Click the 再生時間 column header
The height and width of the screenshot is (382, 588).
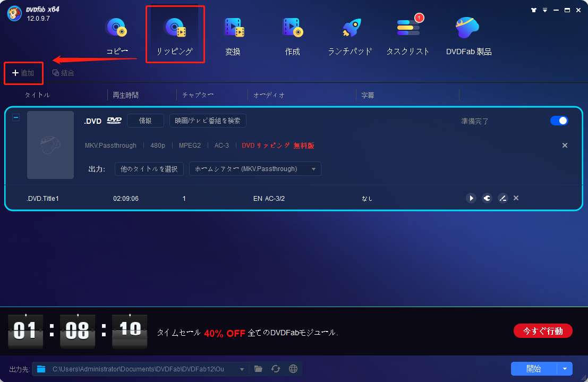126,95
